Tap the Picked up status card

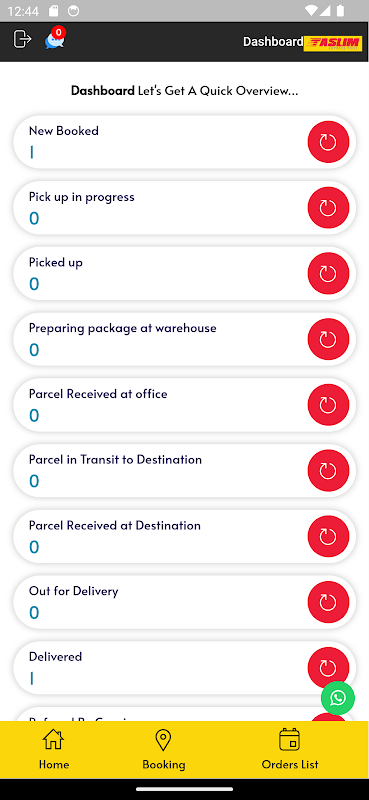(184, 273)
